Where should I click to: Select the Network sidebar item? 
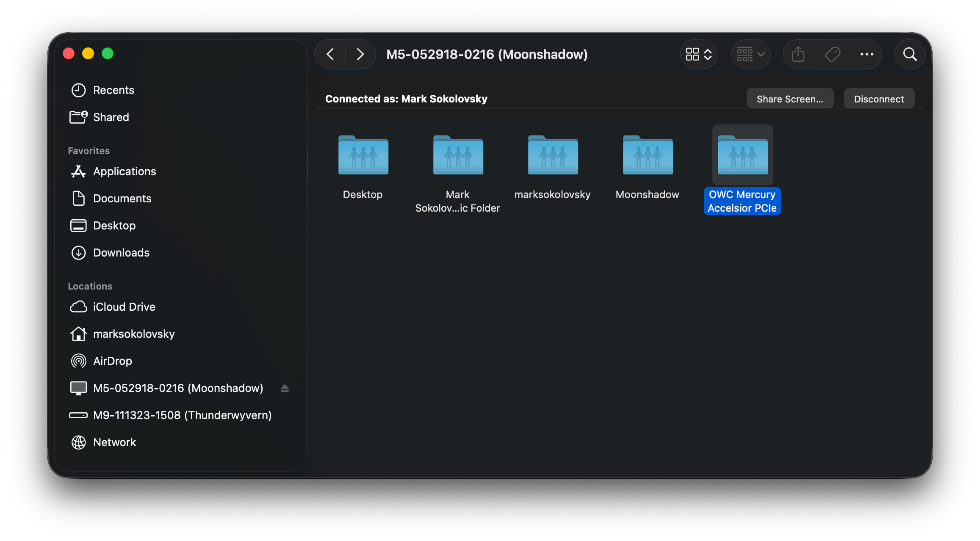(x=114, y=442)
